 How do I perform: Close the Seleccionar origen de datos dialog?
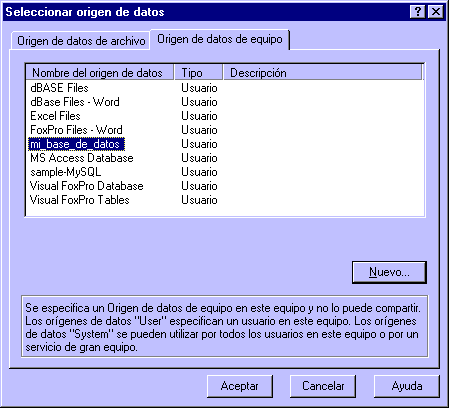click(436, 12)
